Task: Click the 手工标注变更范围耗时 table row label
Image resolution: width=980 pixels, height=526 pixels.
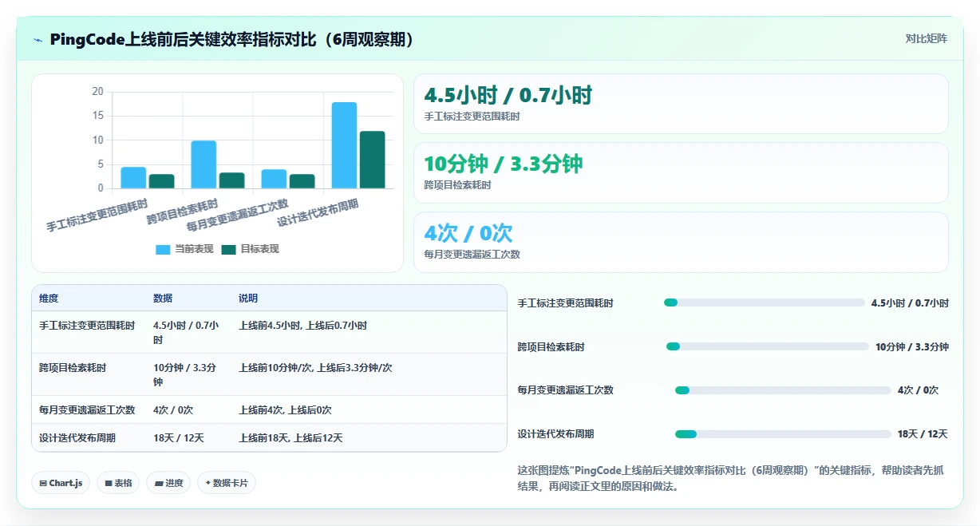Action: pos(87,326)
